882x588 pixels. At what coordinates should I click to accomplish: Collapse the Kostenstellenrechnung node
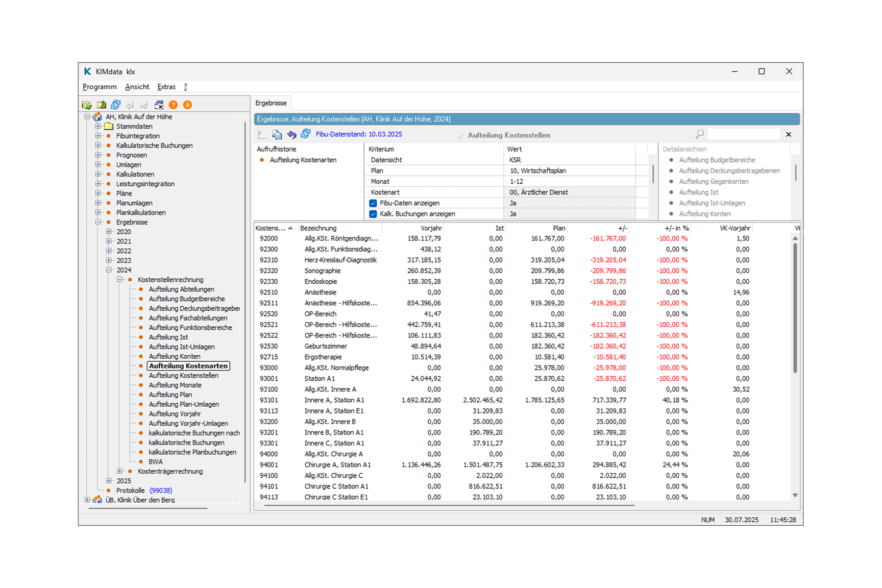120,279
